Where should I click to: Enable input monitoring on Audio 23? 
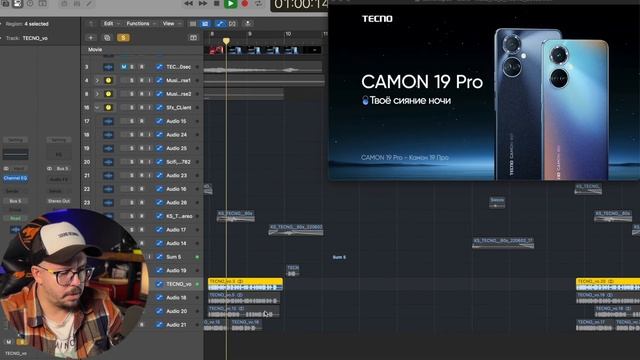click(x=149, y=176)
